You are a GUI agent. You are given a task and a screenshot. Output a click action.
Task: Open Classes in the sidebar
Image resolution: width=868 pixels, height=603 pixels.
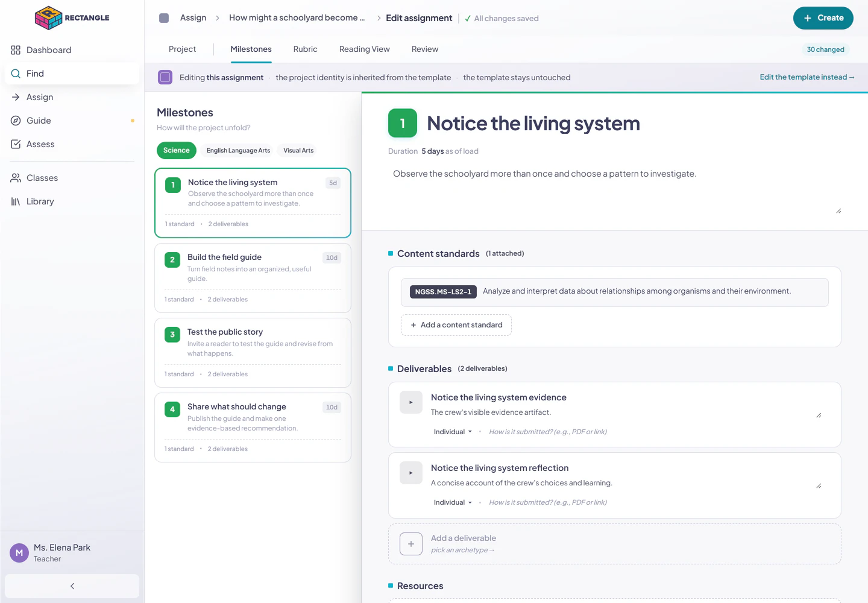tap(72, 178)
